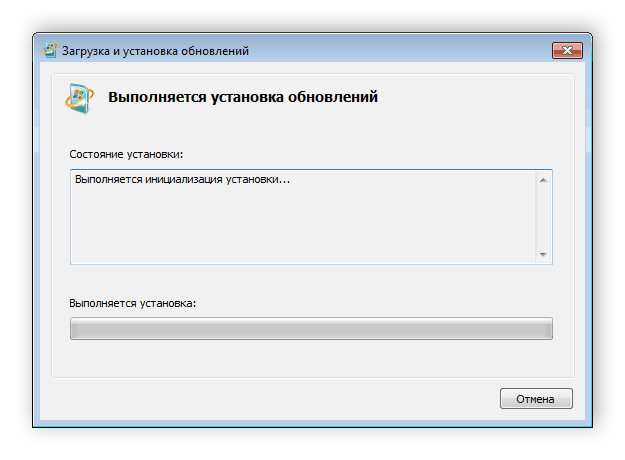Viewport: 625px width, 460px height.
Task: Click the empty area inside the status box
Action: pyautogui.click(x=300, y=228)
